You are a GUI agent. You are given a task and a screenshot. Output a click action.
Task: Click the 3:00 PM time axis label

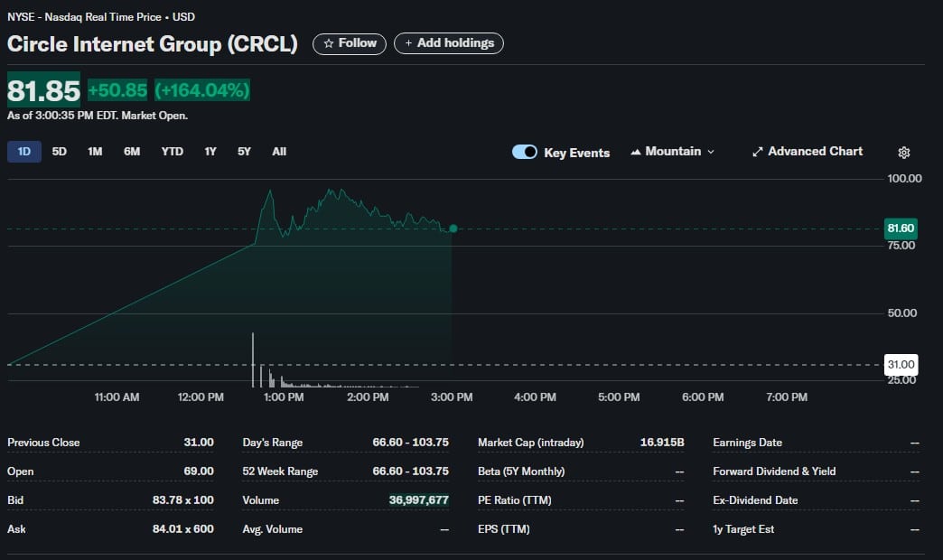[x=452, y=397]
